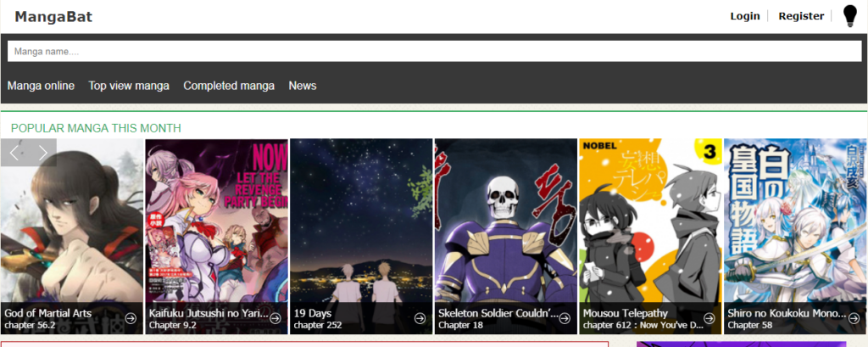This screenshot has width=868, height=347.
Task: Click arrow icon on 19 Days card
Action: [x=420, y=318]
